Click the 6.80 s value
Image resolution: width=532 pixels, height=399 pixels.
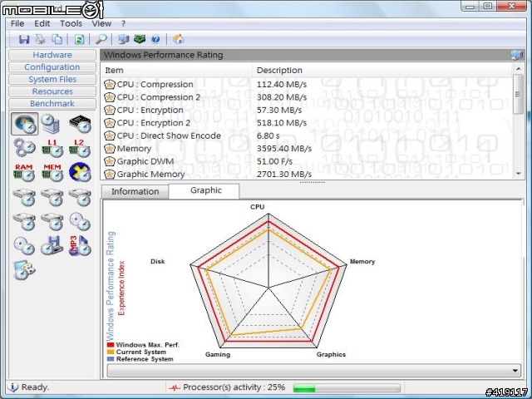click(x=268, y=135)
